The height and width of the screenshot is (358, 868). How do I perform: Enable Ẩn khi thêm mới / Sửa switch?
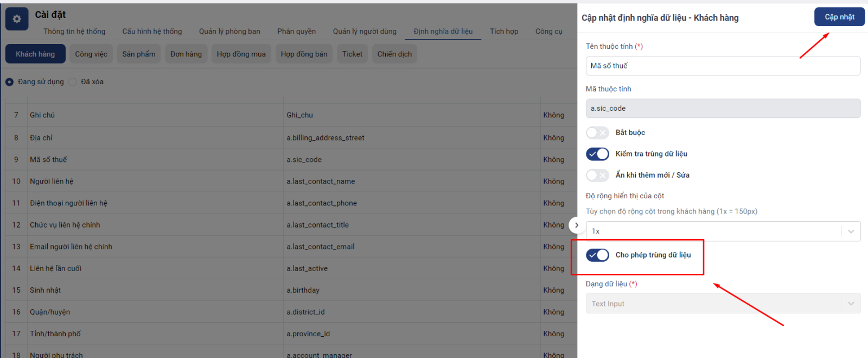(x=597, y=175)
